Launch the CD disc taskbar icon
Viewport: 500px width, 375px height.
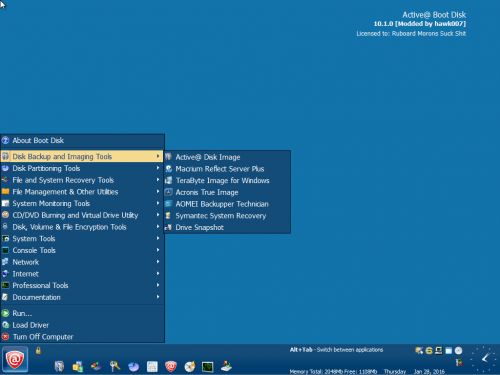189,366
